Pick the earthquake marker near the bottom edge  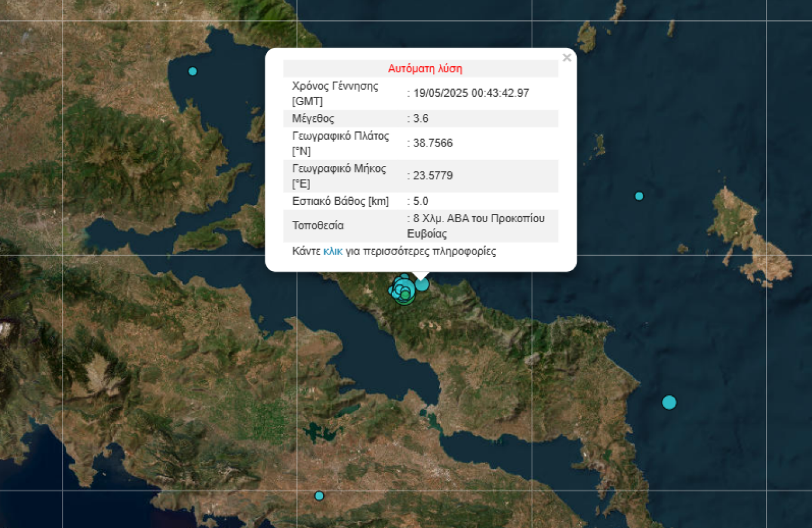(319, 496)
